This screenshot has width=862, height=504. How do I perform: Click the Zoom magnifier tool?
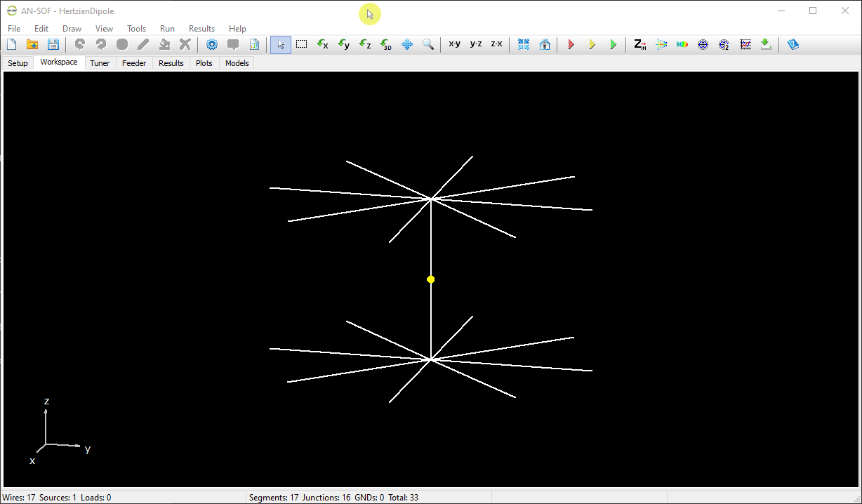pos(427,44)
